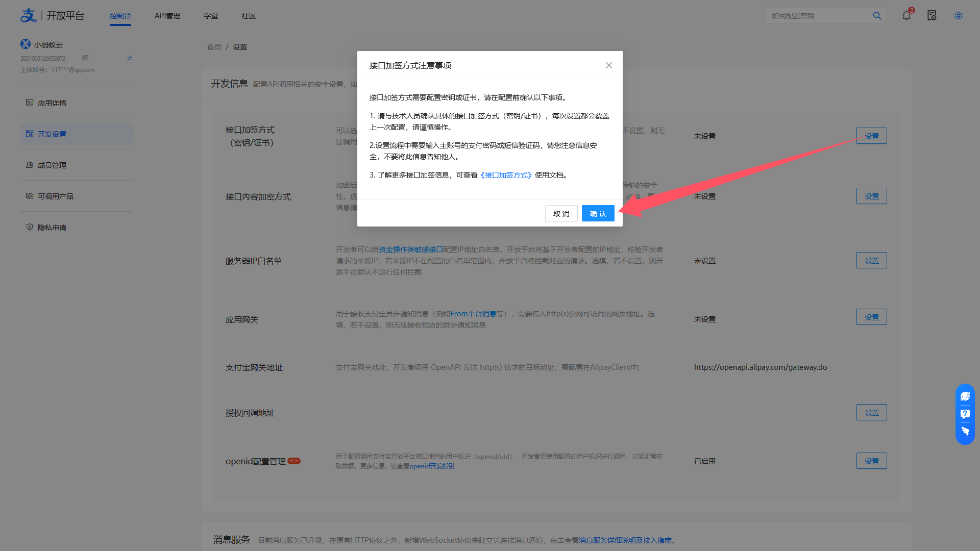Open 可调用产品 sidebar item

tap(55, 196)
